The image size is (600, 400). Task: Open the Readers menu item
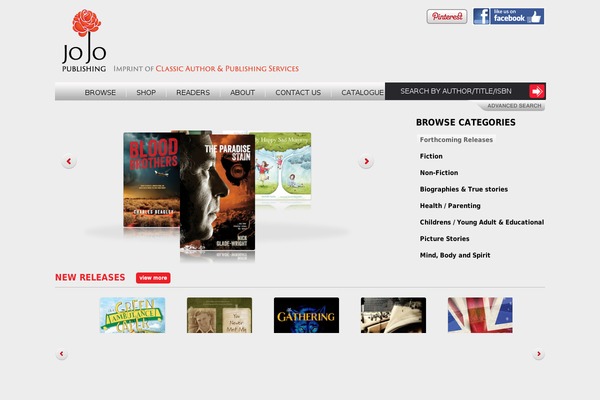click(x=193, y=93)
